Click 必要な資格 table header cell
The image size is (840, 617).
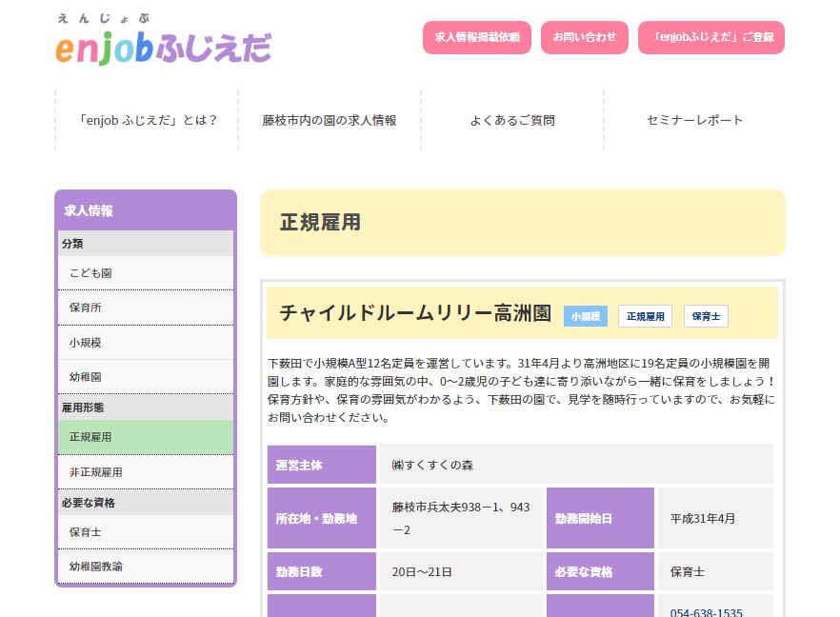601,571
